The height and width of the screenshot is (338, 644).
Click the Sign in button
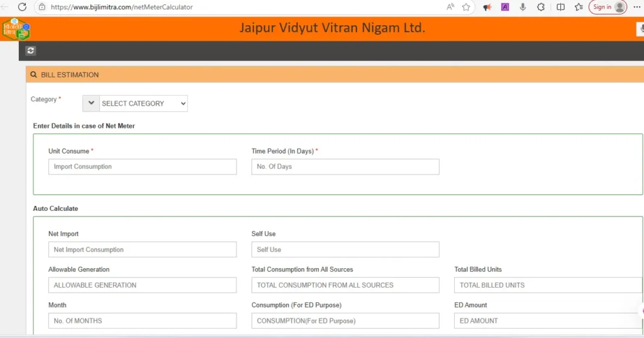608,7
